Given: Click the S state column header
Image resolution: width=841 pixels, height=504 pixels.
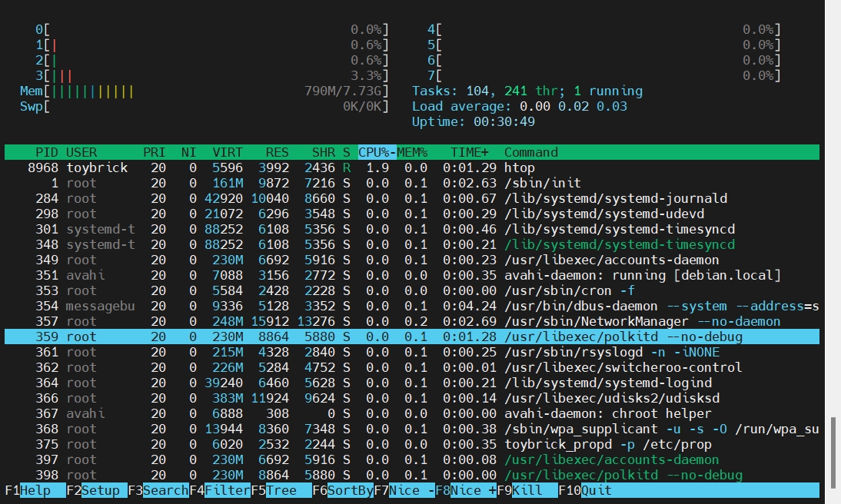Looking at the screenshot, I should [x=347, y=152].
